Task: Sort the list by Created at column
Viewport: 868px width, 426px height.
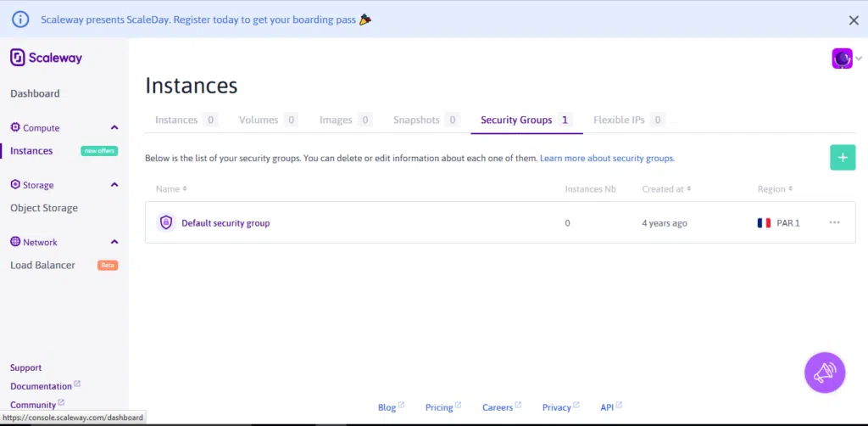Action: click(665, 189)
